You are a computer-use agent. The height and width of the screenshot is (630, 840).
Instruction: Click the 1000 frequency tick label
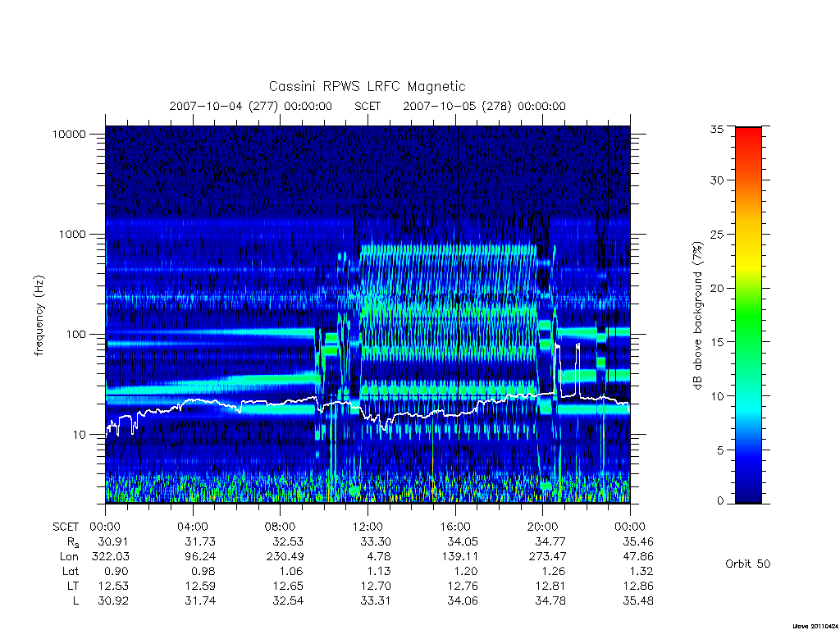[x=72, y=234]
